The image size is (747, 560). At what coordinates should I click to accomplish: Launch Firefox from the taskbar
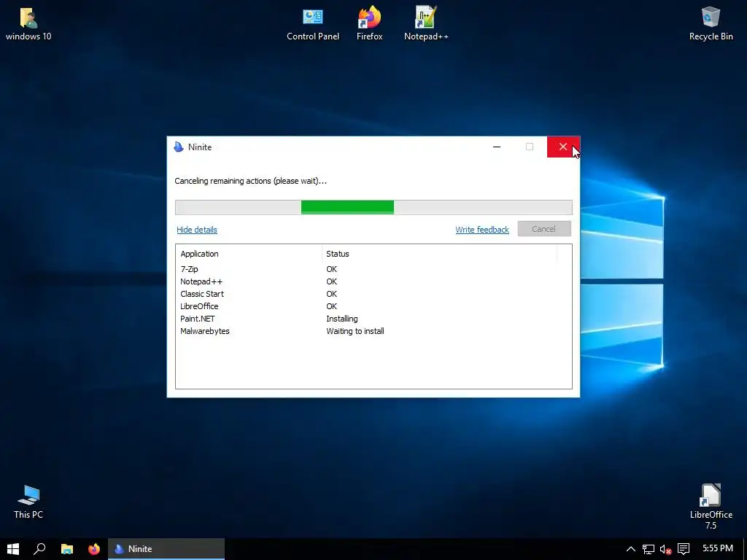[94, 548]
